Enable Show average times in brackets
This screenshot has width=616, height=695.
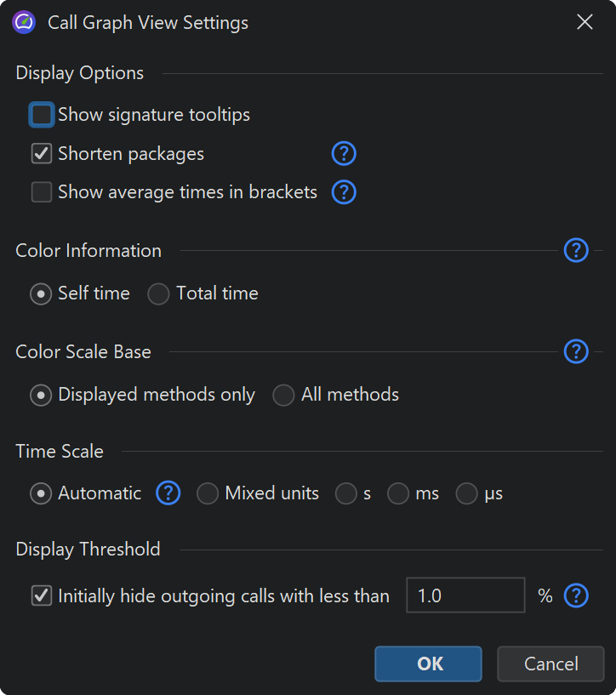click(x=42, y=192)
